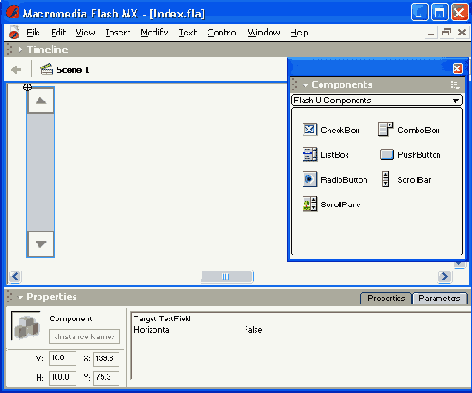Screen dimensions: 472x393
Task: Open the Window menu
Action: (264, 32)
